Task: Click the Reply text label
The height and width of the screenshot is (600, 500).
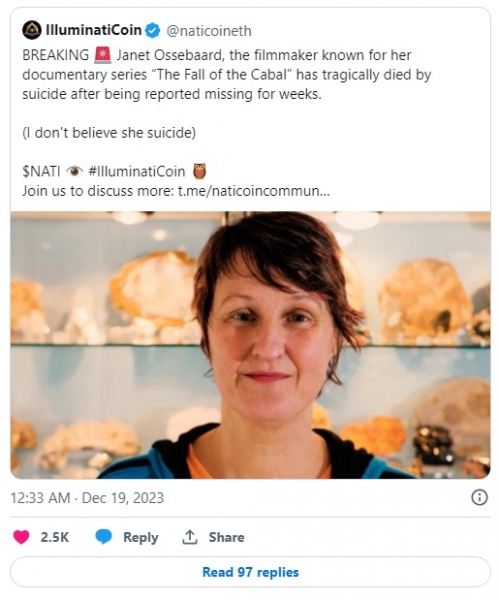Action: tap(140, 538)
